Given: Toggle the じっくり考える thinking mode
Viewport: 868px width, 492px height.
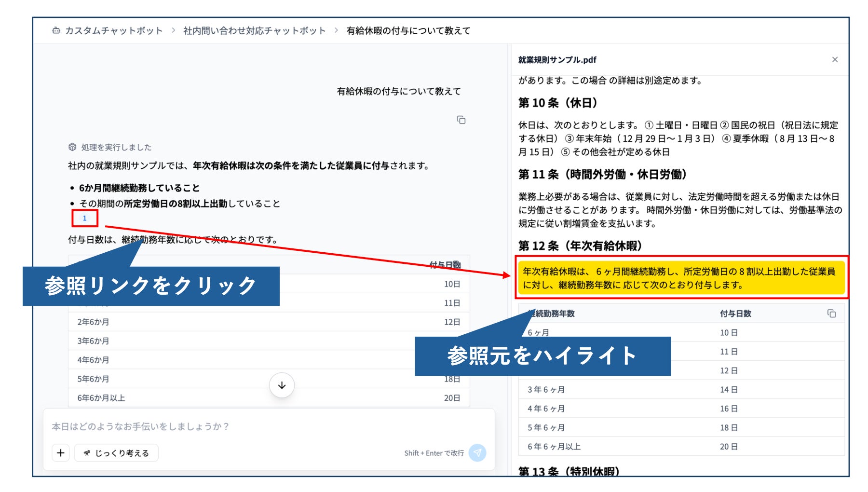Looking at the screenshot, I should click(116, 452).
